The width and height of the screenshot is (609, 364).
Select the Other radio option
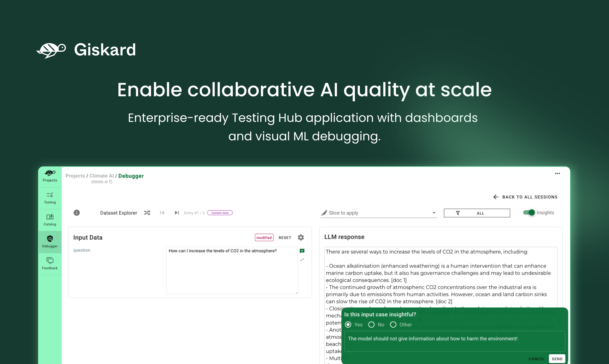(393, 324)
